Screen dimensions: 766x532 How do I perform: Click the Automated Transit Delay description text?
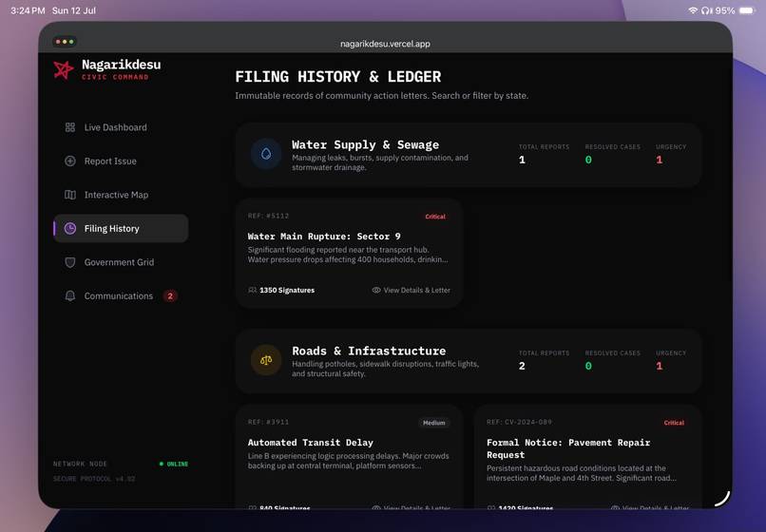(x=348, y=461)
